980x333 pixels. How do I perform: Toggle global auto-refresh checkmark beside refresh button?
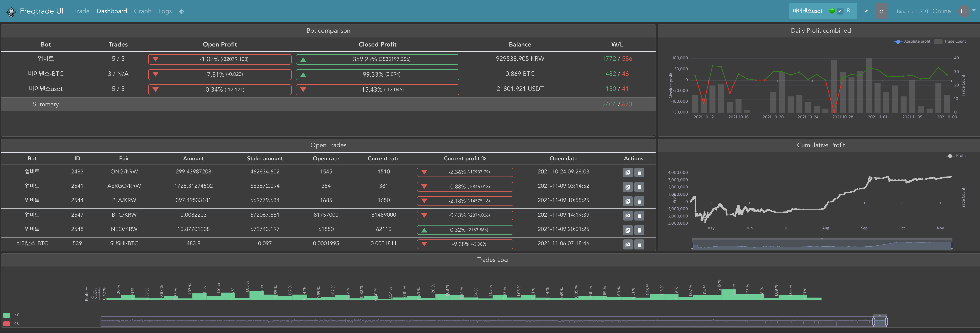(866, 11)
